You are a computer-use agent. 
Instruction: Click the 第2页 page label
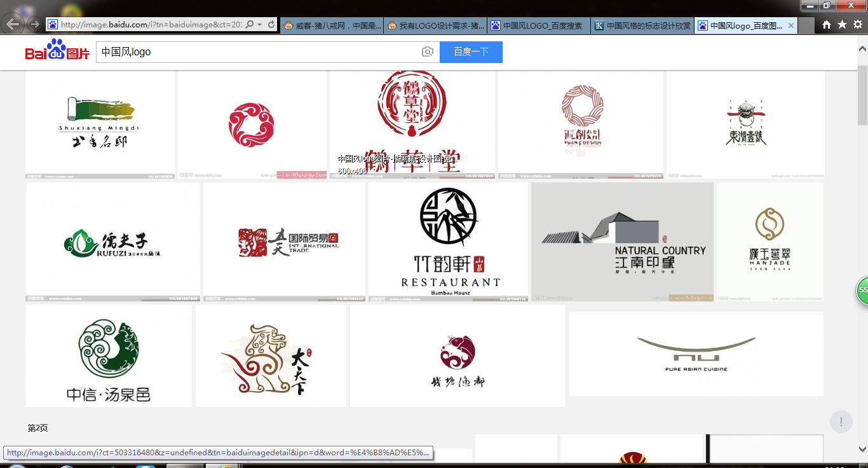[37, 428]
